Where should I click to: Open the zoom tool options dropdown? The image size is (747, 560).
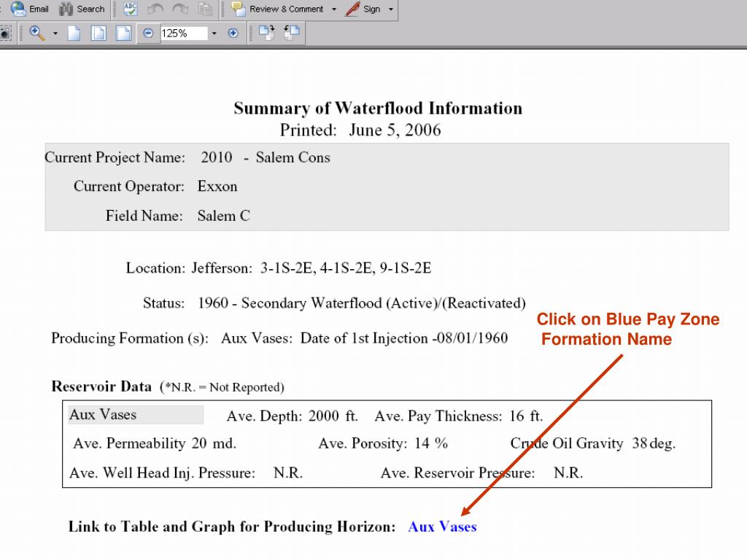[55, 34]
